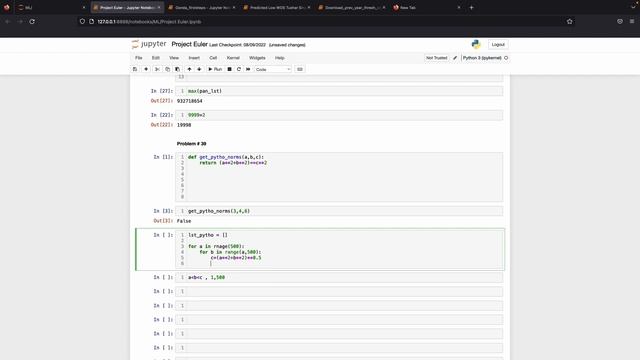The image size is (640, 360).
Task: Reload the page
Action: (32, 21)
